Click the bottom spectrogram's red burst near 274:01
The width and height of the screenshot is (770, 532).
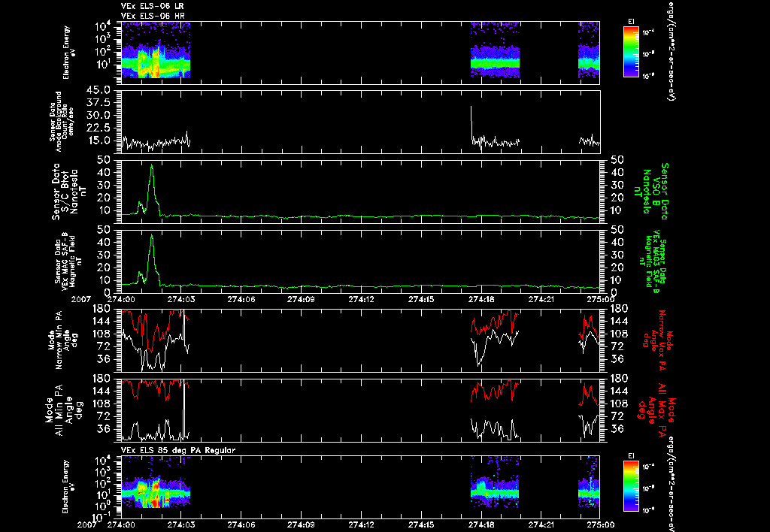click(156, 500)
